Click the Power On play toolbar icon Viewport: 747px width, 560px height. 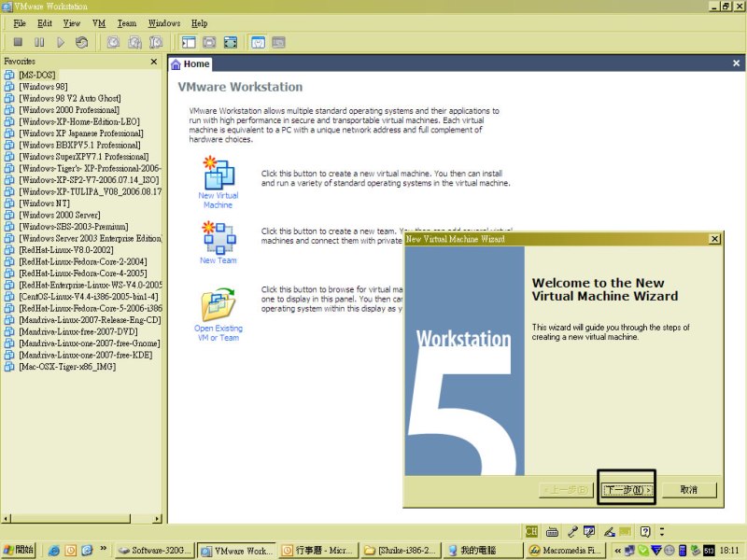(61, 42)
